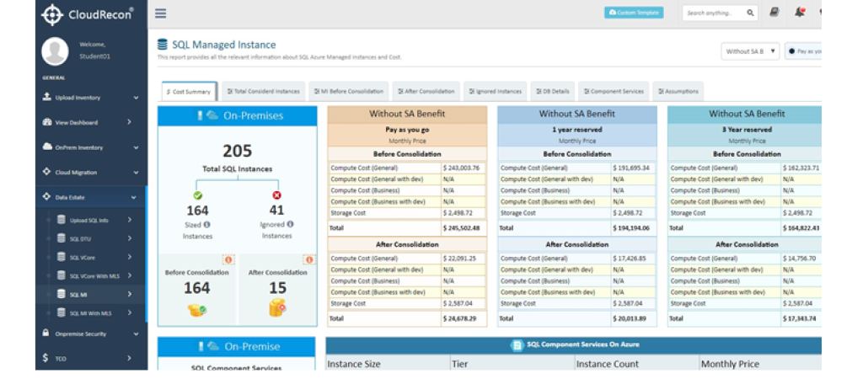This screenshot has height=379, width=868.
Task: Click the CloudRecon logo
Action: pyautogui.click(x=88, y=15)
